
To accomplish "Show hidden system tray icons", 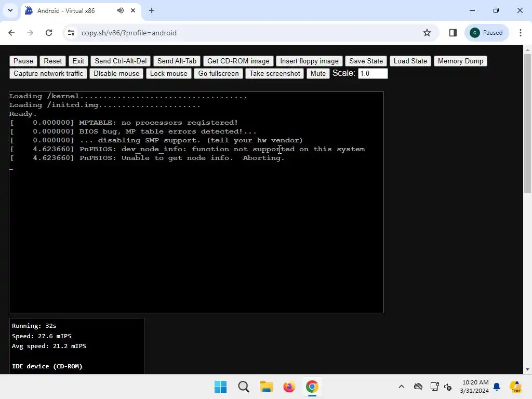I will click(x=402, y=387).
